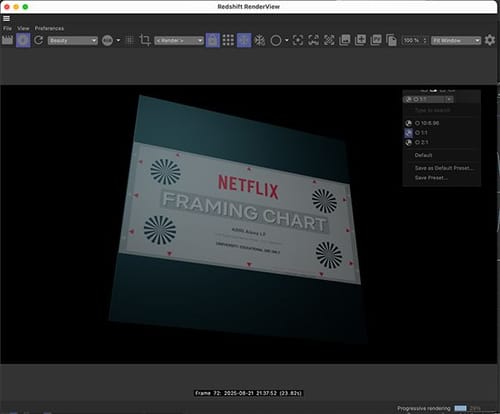Click the circle aperture icon
The height and width of the screenshot is (414, 500).
point(276,41)
